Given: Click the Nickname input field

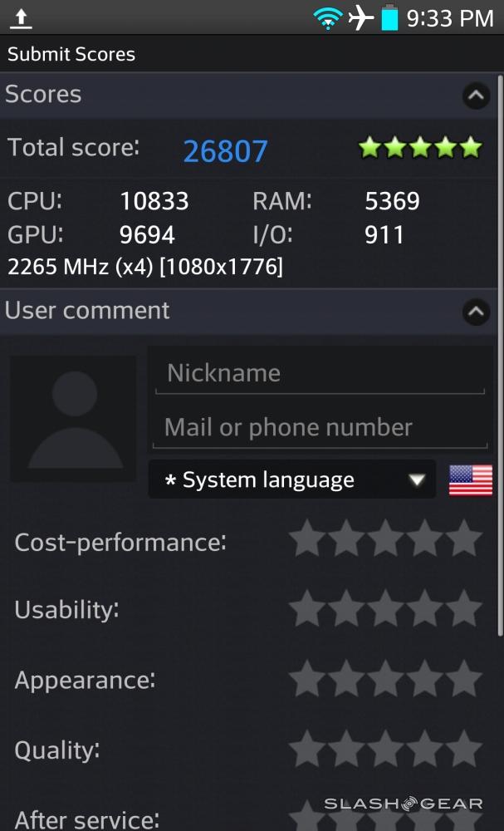Looking at the screenshot, I should [320, 373].
